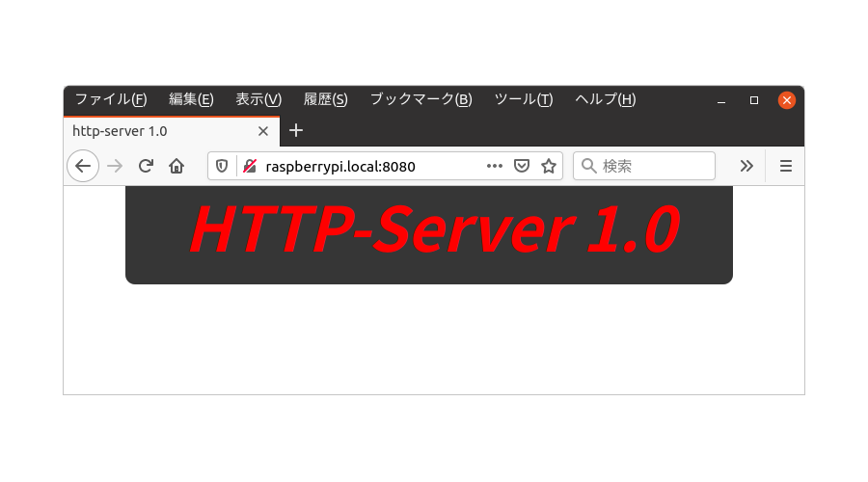Viewport: 868px width, 482px height.
Task: Expand overflow toolbar chevron
Action: (746, 166)
